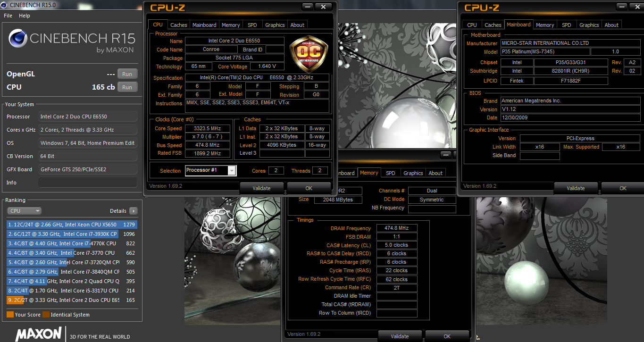Click Validate in left CPU-Z window

click(261, 188)
